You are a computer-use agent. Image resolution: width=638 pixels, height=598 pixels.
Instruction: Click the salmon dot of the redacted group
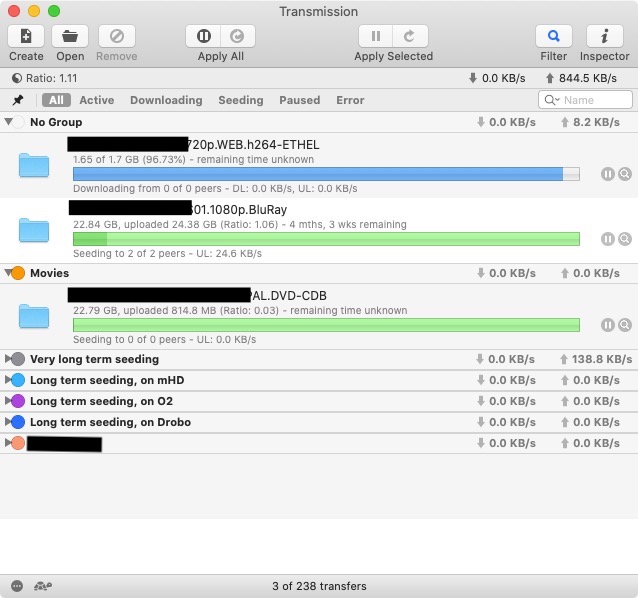point(18,443)
